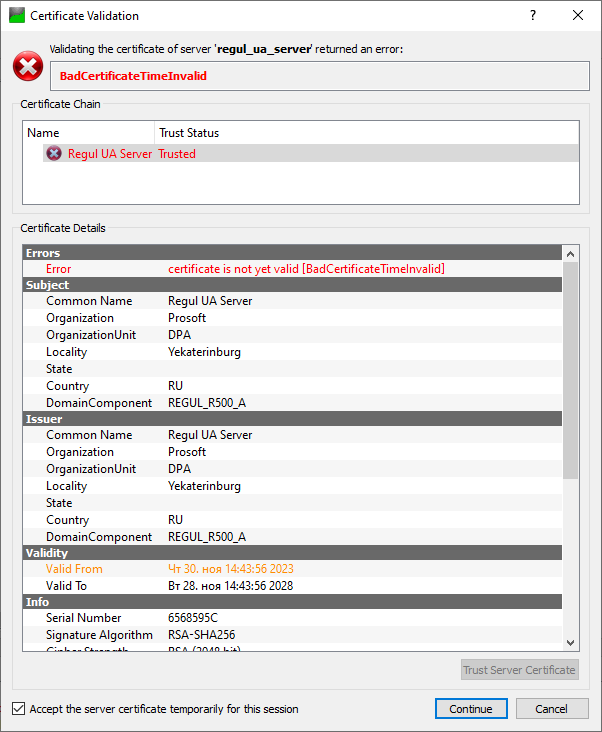This screenshot has height=732, width=602.
Task: Select the Error row under Errors section
Action: [292, 269]
